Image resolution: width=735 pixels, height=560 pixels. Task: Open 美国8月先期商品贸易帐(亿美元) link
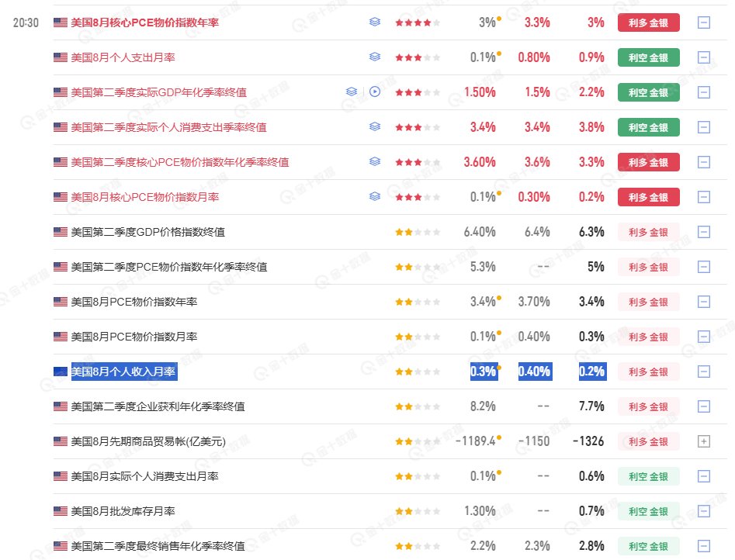(148, 441)
